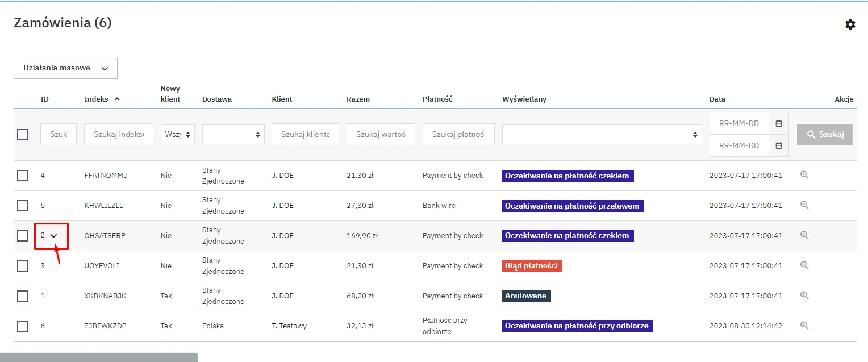Click magnifier icon for order UOYEVOLI
This screenshot has width=868, height=362.
[804, 265]
